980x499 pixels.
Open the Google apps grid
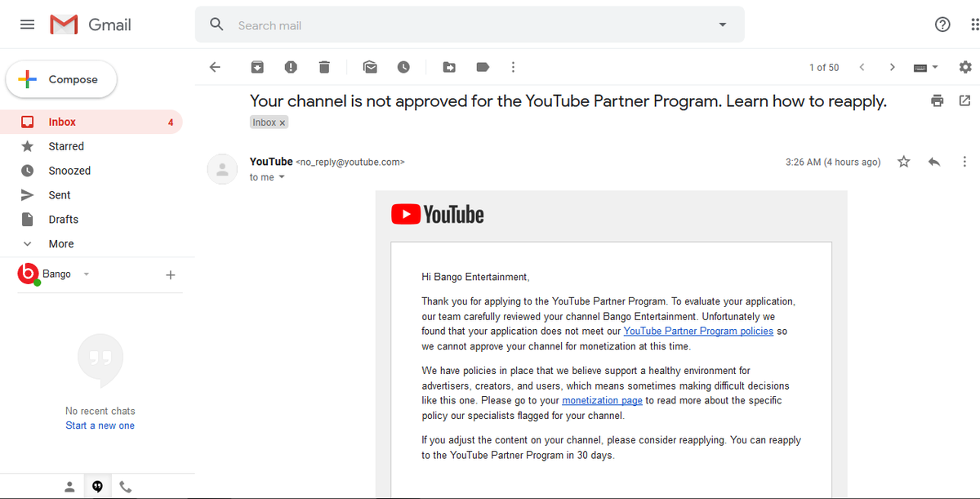tap(974, 25)
